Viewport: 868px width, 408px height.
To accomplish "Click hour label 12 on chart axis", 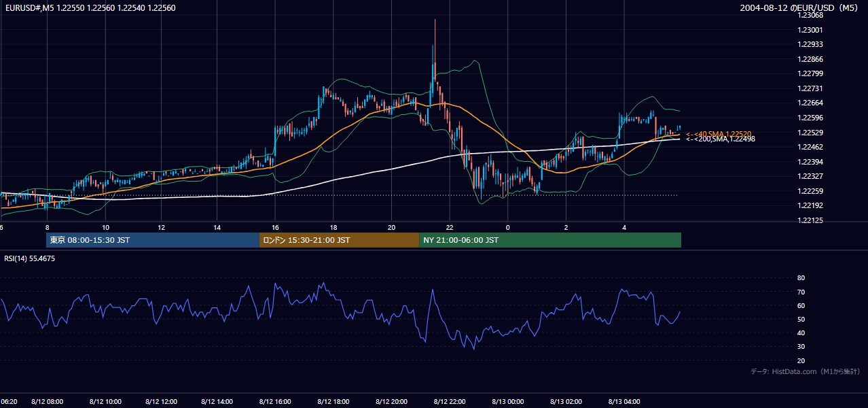I will (161, 227).
